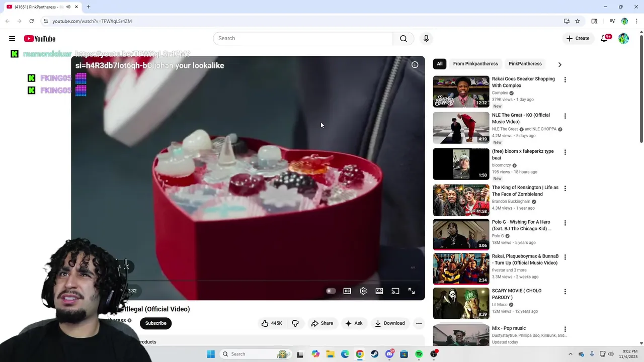Download the video
The width and height of the screenshot is (644, 362).
tap(390, 323)
